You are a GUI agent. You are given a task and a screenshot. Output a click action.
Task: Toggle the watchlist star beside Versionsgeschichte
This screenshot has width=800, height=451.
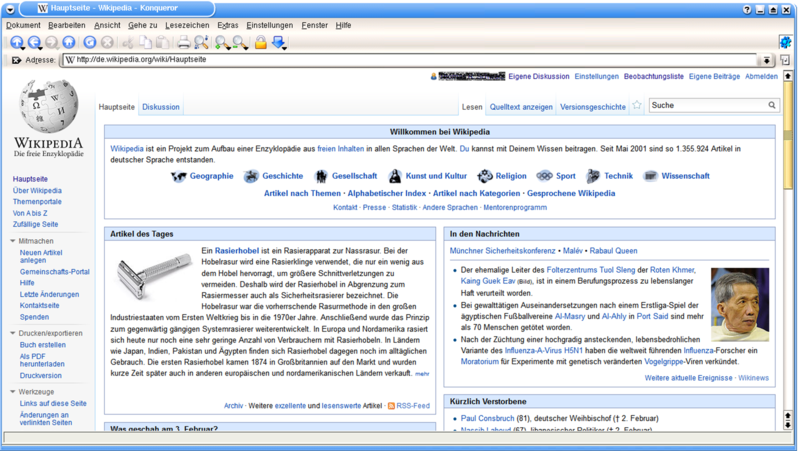click(637, 105)
